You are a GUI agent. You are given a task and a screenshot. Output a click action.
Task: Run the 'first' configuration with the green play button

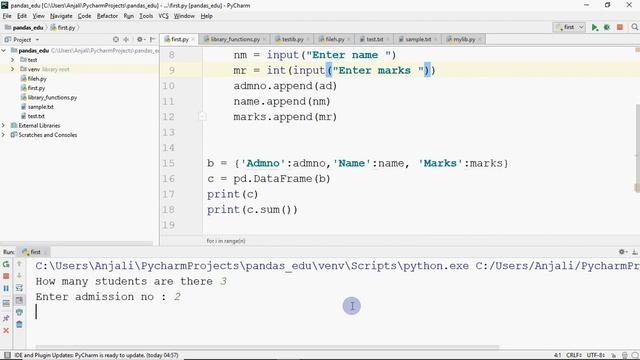pos(595,27)
